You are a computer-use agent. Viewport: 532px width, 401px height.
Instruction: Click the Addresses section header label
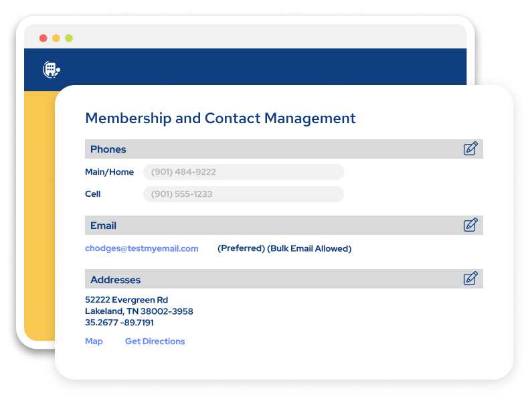[x=115, y=280]
